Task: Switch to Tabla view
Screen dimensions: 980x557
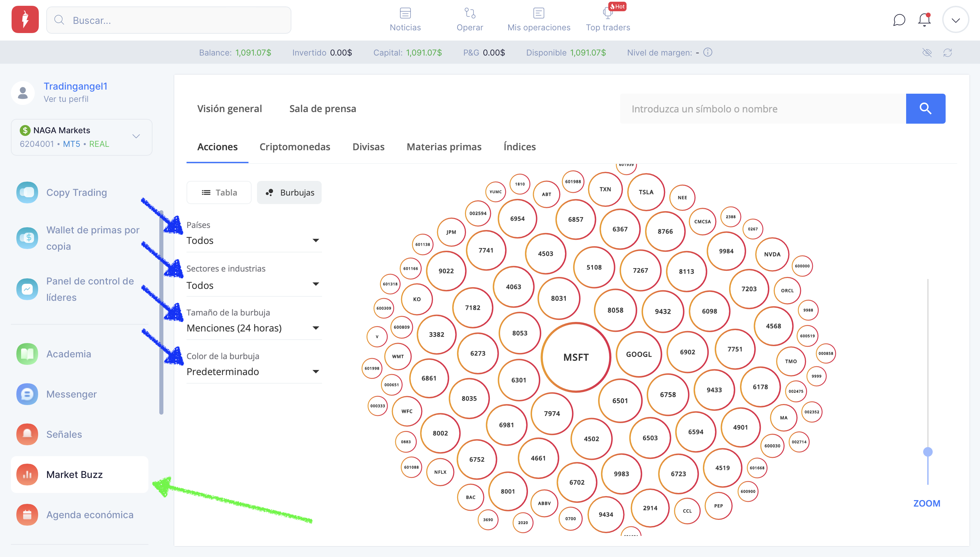Action: click(219, 192)
